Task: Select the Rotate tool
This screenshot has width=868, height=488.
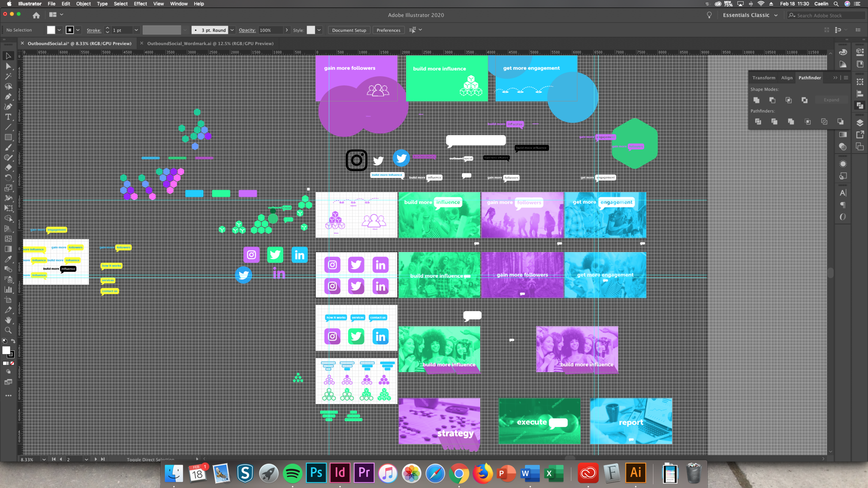Action: pos(8,178)
